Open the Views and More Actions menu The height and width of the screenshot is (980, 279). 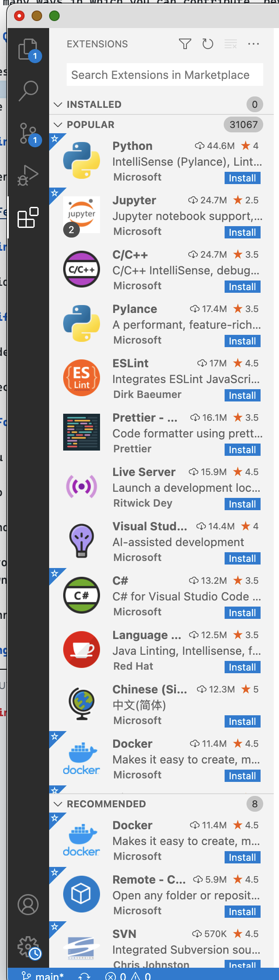click(x=253, y=44)
